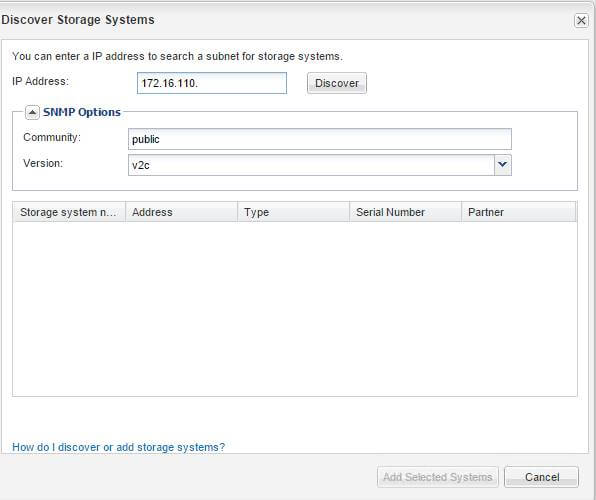The height and width of the screenshot is (500, 596).
Task: Click the empty storage systems results list
Action: tap(295, 309)
